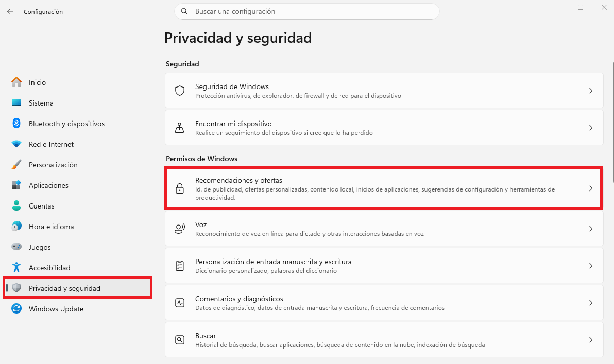The width and height of the screenshot is (614, 364).
Task: Click the Buscar una configuración search field
Action: (x=306, y=11)
